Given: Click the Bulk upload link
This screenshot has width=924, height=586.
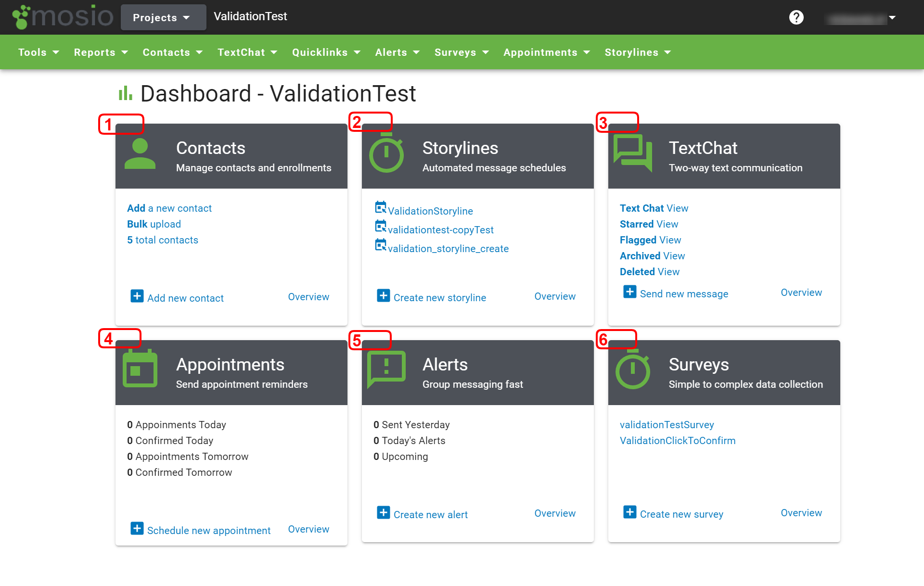Looking at the screenshot, I should coord(154,224).
